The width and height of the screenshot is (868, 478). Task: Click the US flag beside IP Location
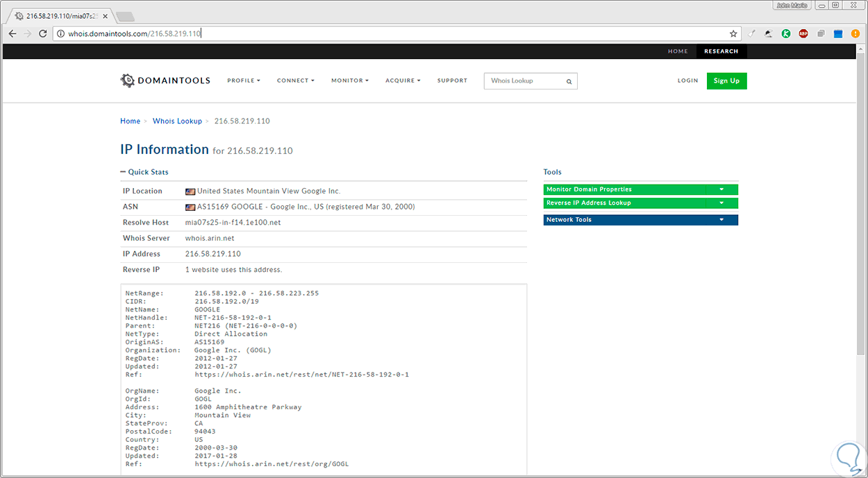(x=190, y=191)
